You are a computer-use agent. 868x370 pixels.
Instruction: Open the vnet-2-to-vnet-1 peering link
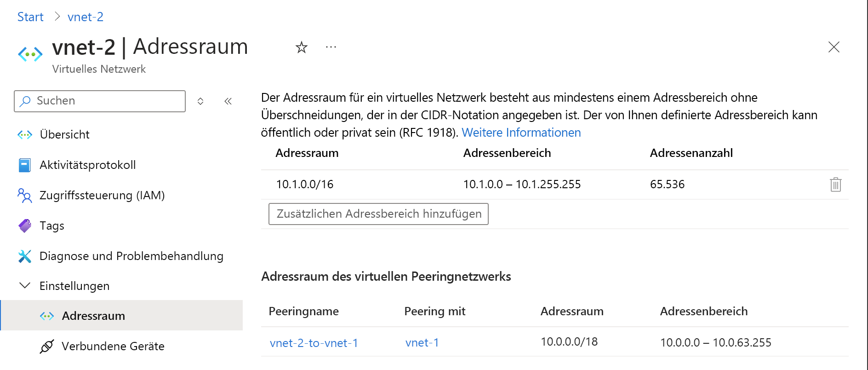click(314, 343)
